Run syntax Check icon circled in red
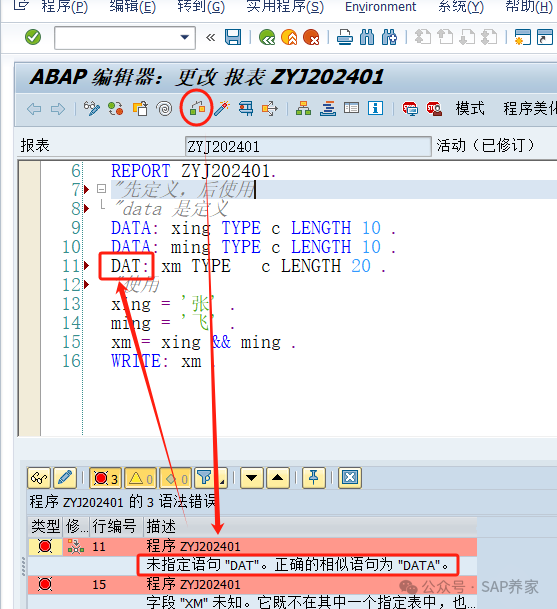 (197, 108)
